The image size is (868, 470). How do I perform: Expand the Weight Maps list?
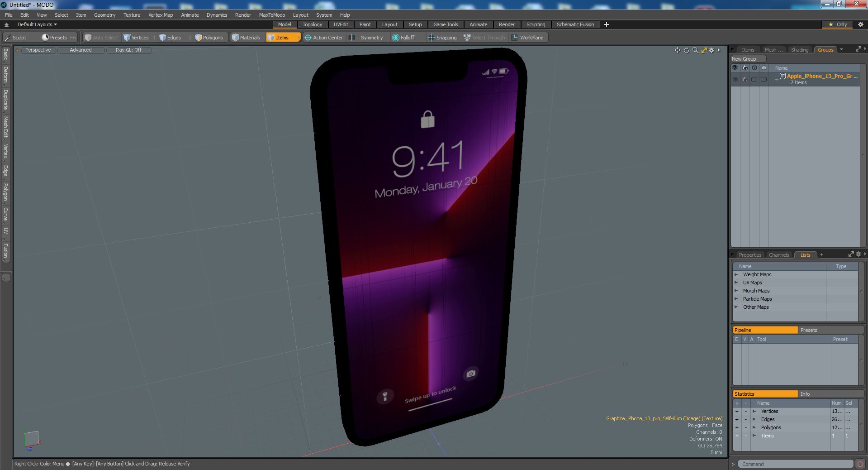pyautogui.click(x=736, y=274)
